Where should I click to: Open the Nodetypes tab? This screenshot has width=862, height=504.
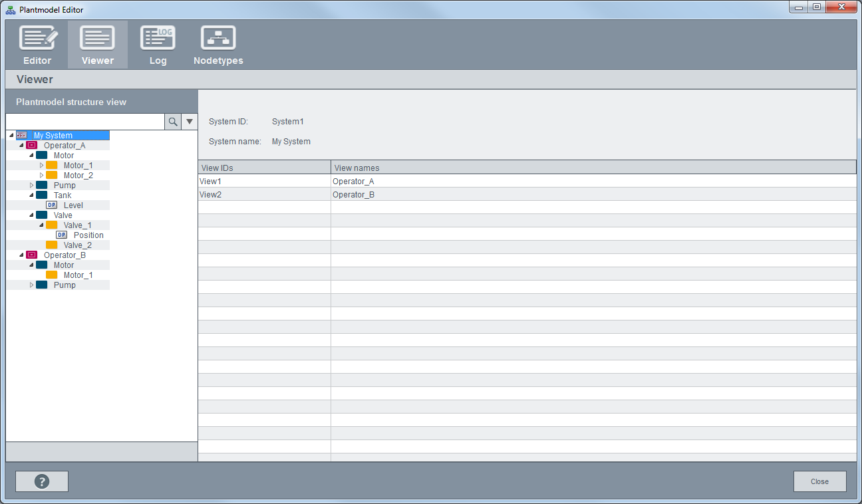[x=218, y=39]
